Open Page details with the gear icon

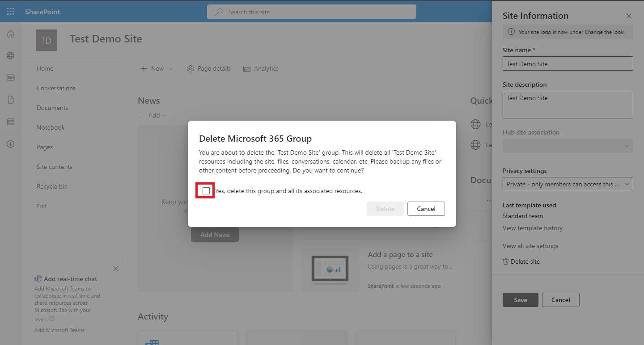tap(208, 68)
